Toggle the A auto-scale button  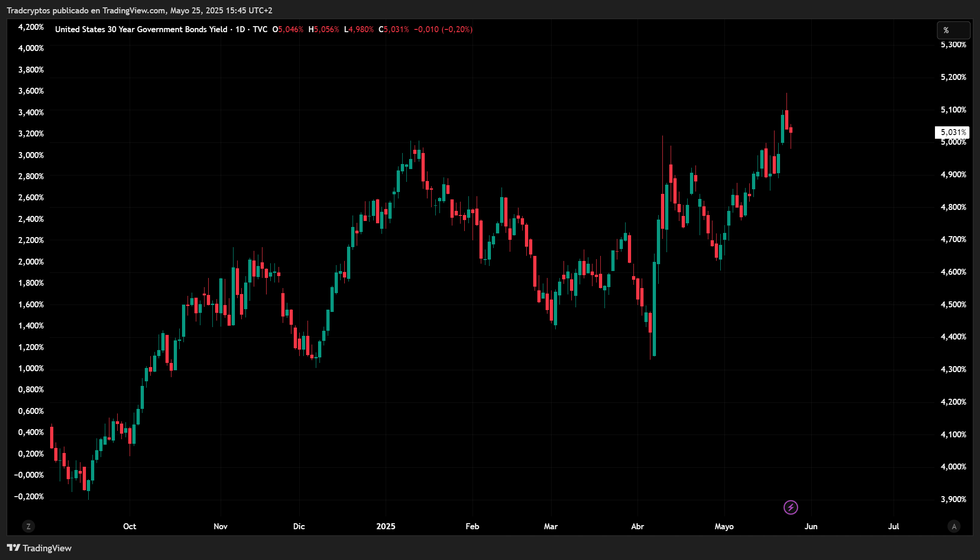pos(954,526)
